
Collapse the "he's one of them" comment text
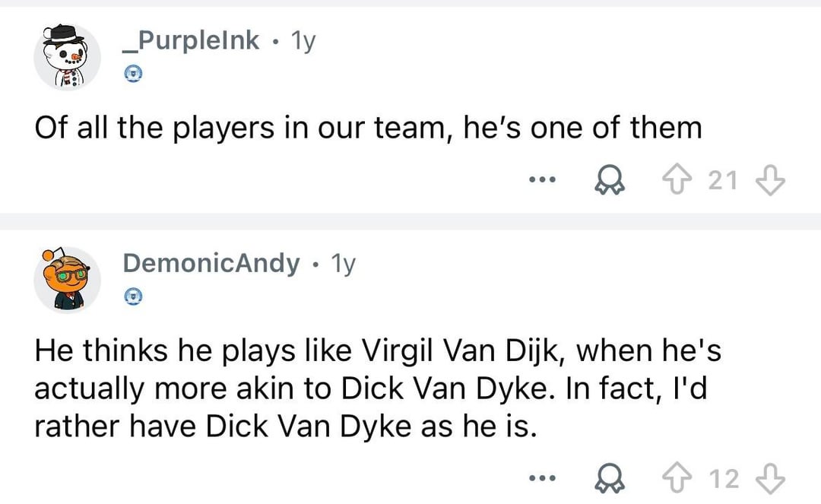pos(368,128)
